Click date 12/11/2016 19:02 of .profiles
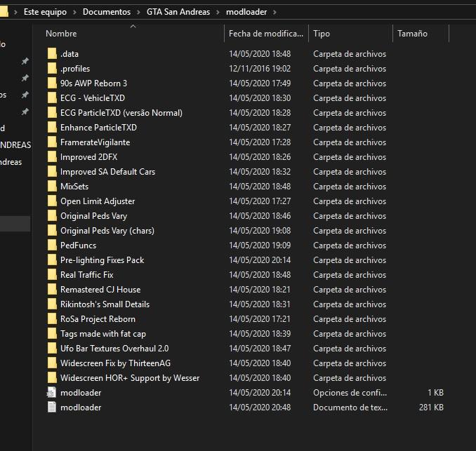476x451 pixels. pyautogui.click(x=260, y=69)
